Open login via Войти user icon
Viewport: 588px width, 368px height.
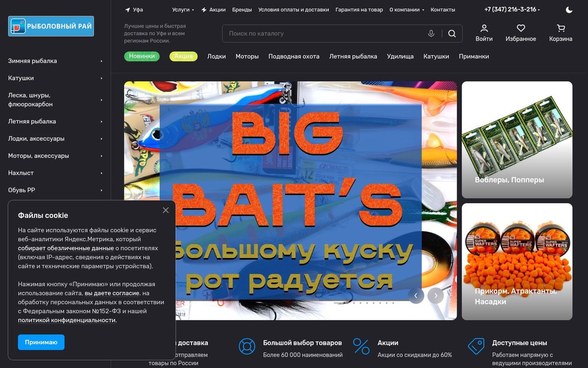pyautogui.click(x=484, y=28)
